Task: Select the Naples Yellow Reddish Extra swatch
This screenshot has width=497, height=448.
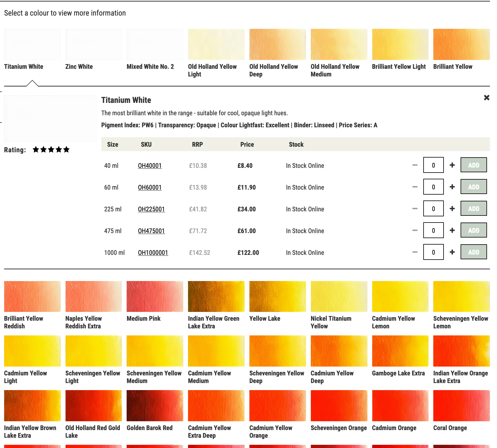Action: (x=94, y=296)
